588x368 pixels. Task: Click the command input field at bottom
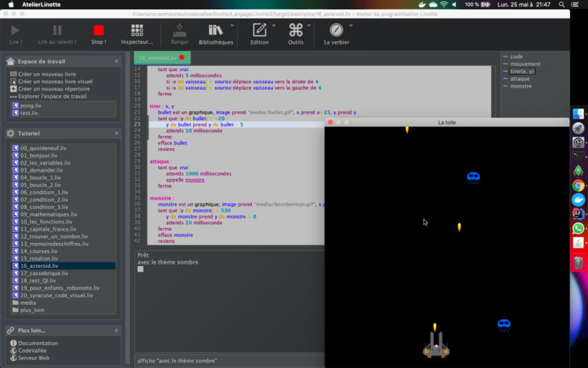(x=230, y=361)
